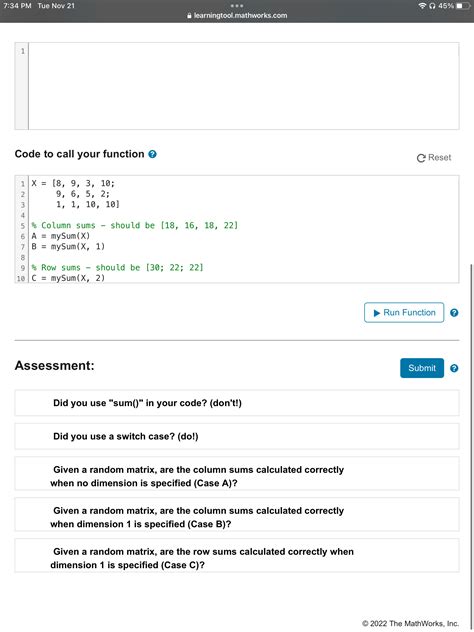Click line 6 'A = mySum(X)' in the call code
This screenshot has height=632, width=474.
[61, 236]
